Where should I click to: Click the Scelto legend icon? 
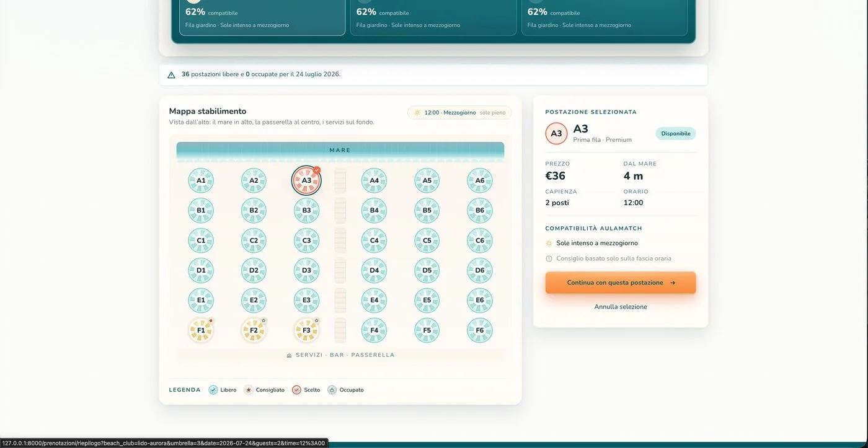pyautogui.click(x=297, y=390)
